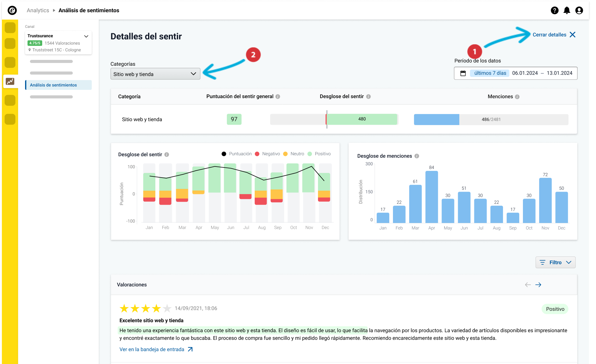Open Ver en la bandeja de entrada link
Viewport: 596px width, 364px height.
[152, 349]
